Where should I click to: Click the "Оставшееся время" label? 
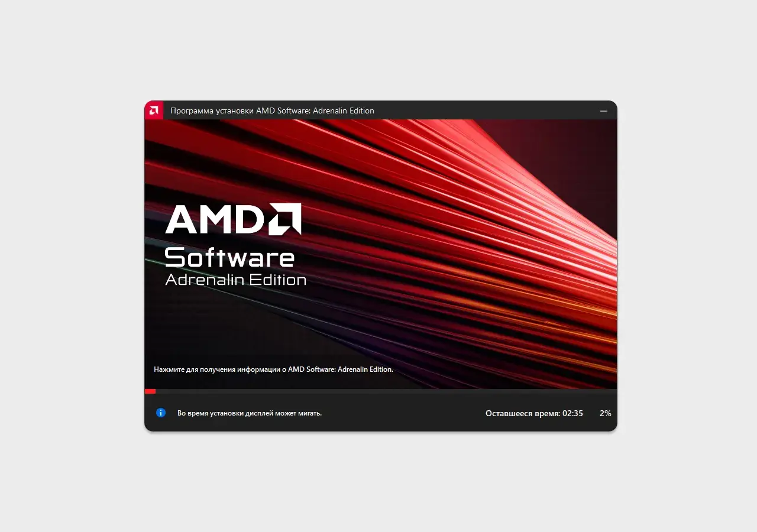523,413
